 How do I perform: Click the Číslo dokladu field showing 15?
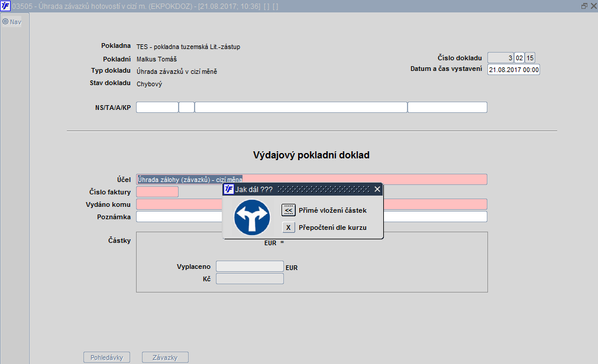coord(530,58)
